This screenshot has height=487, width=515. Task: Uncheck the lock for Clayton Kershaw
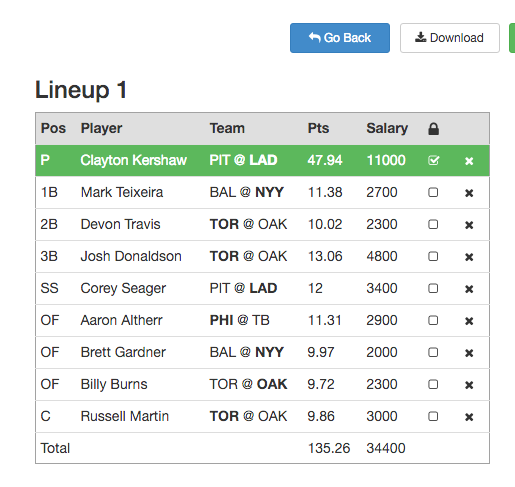click(433, 161)
